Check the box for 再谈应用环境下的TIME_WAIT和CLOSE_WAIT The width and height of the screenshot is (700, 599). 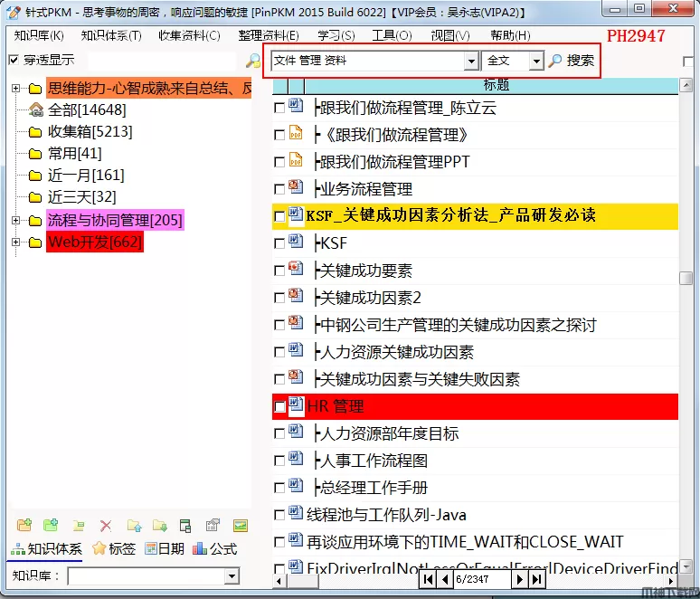click(x=279, y=542)
